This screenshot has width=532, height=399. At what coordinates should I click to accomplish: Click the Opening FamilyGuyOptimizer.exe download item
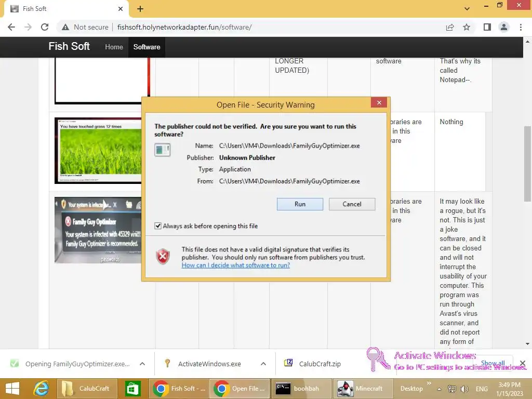pyautogui.click(x=77, y=364)
